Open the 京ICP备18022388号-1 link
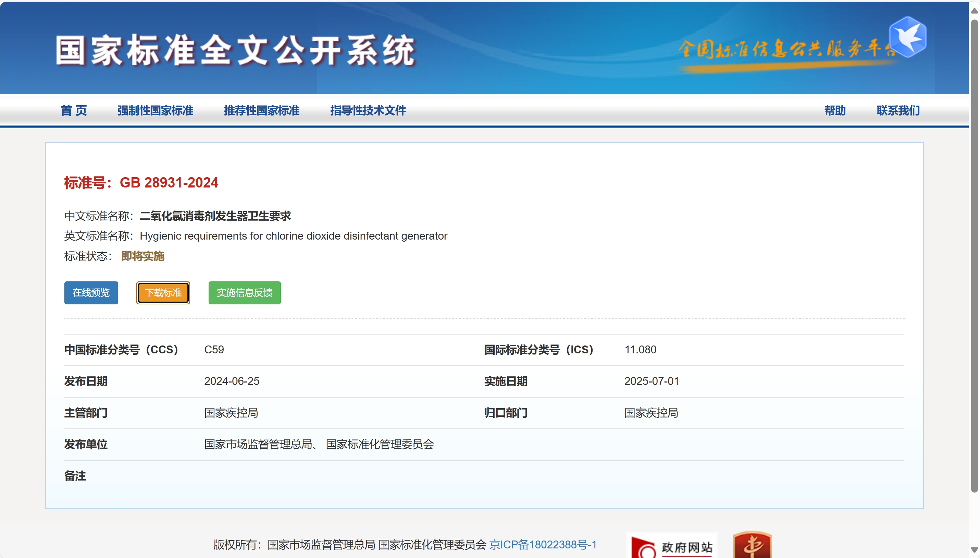 [543, 545]
